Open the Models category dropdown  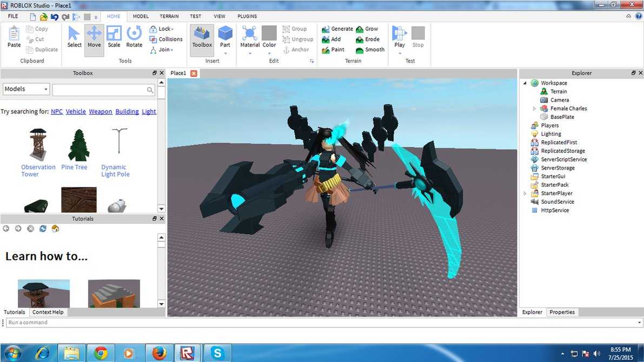[26, 89]
